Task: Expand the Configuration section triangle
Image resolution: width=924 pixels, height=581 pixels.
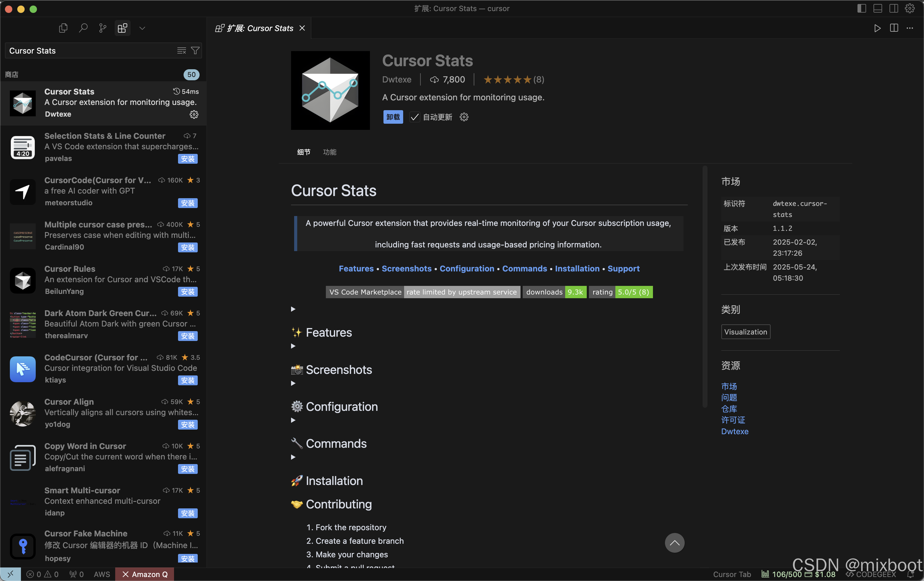Action: (x=293, y=420)
